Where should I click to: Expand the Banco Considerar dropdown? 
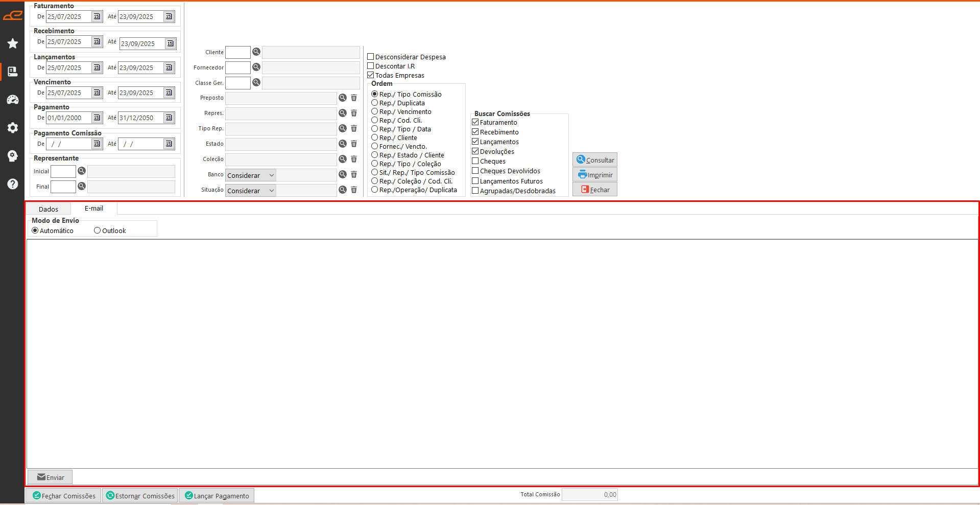coord(250,175)
